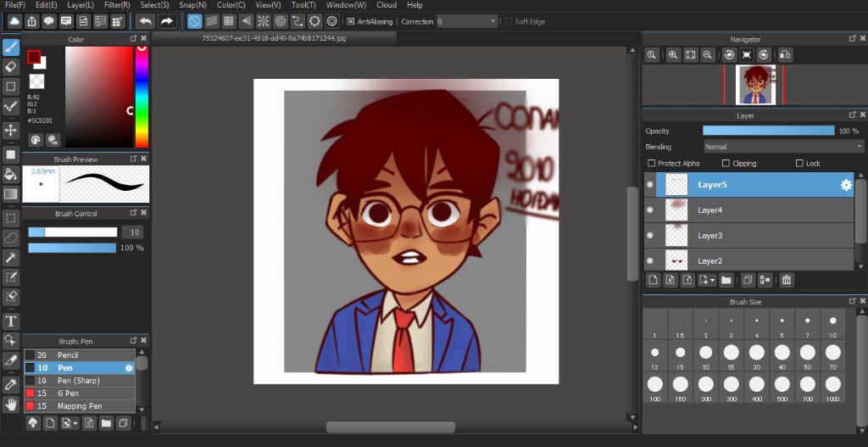The height and width of the screenshot is (447, 868).
Task: Select the Eraser tool
Action: click(x=10, y=67)
